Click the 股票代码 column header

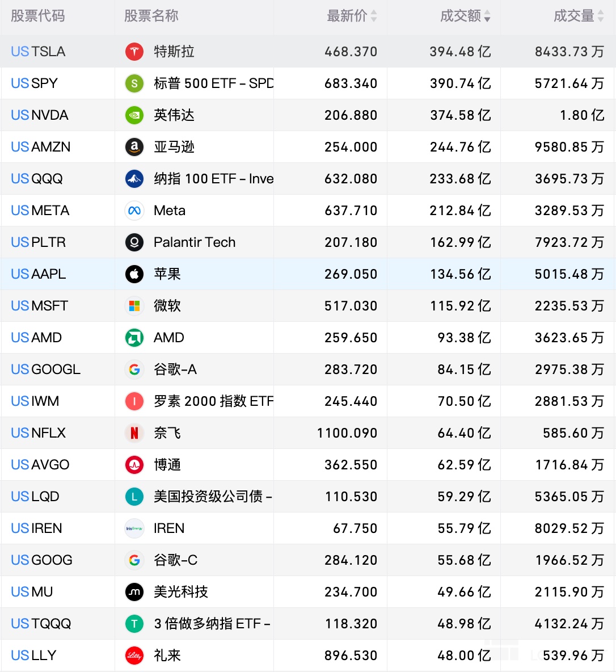tap(38, 16)
